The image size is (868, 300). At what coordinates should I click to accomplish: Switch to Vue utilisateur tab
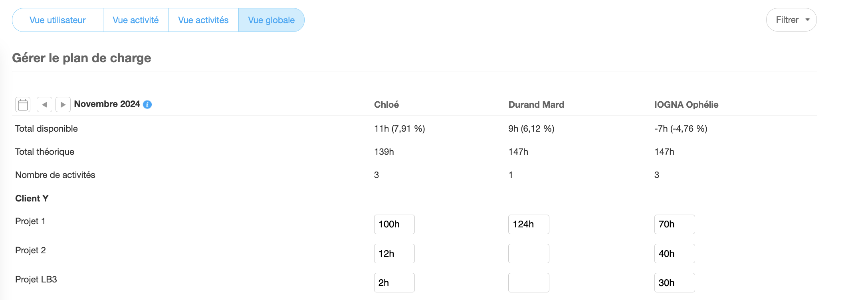tap(57, 20)
